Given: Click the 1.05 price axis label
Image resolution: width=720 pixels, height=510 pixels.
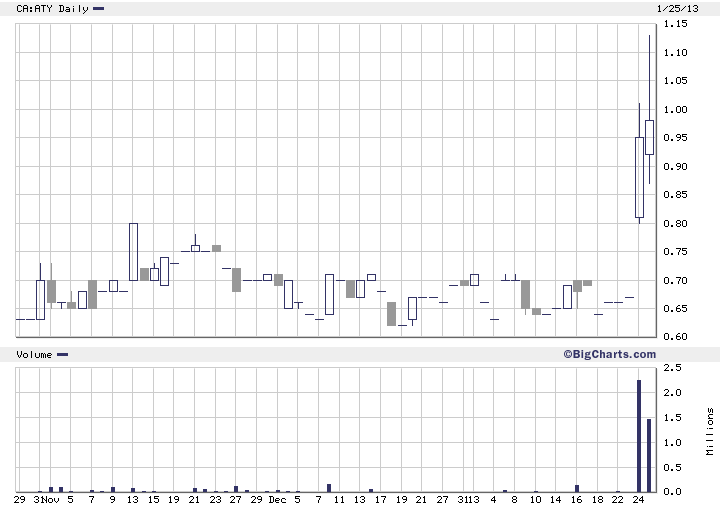Looking at the screenshot, I should coord(675,80).
